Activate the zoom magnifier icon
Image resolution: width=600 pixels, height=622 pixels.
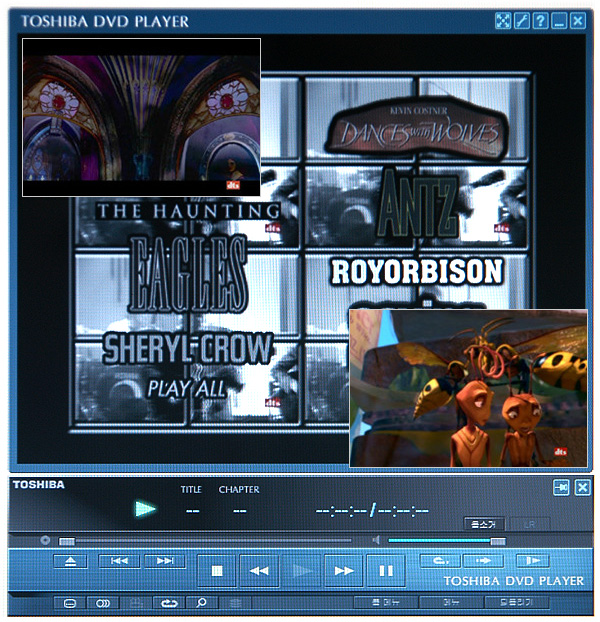coord(201,603)
